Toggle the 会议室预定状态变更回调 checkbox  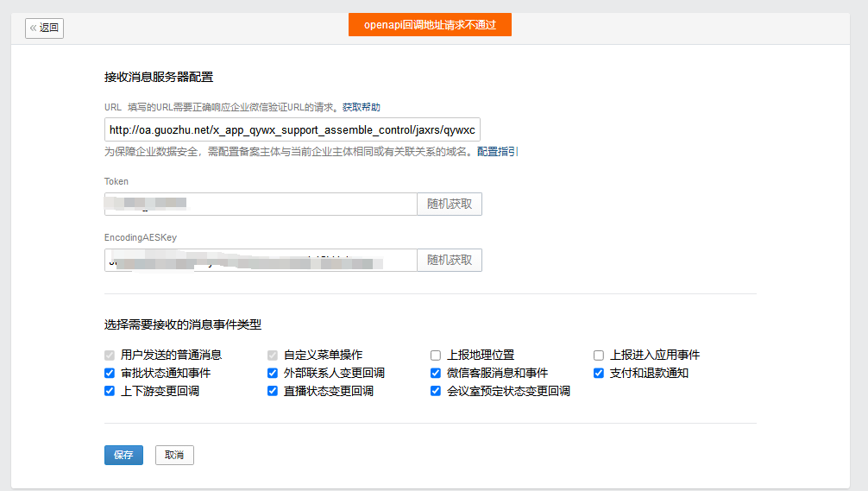(436, 391)
